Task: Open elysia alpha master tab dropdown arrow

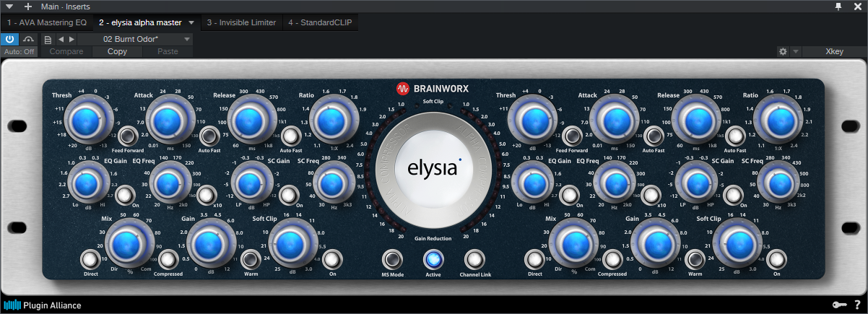Action: [x=192, y=23]
